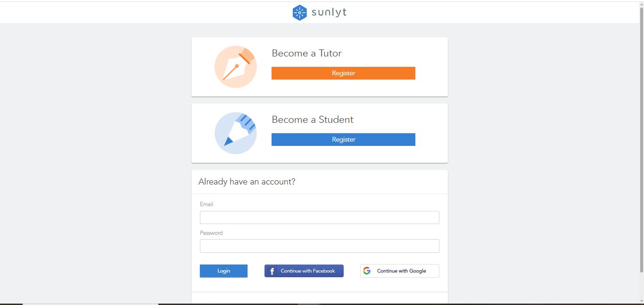Click the Login button
The height and width of the screenshot is (305, 644).
point(223,271)
